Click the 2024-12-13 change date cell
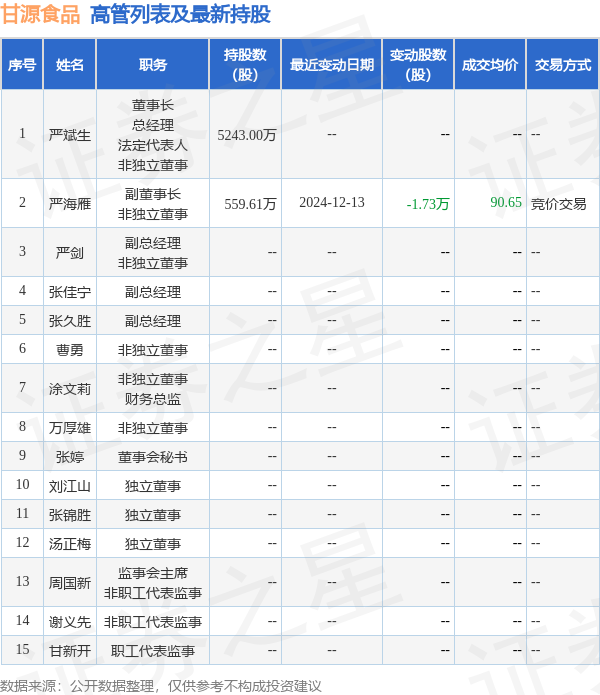Screen dimensions: 600x695 (x=332, y=203)
